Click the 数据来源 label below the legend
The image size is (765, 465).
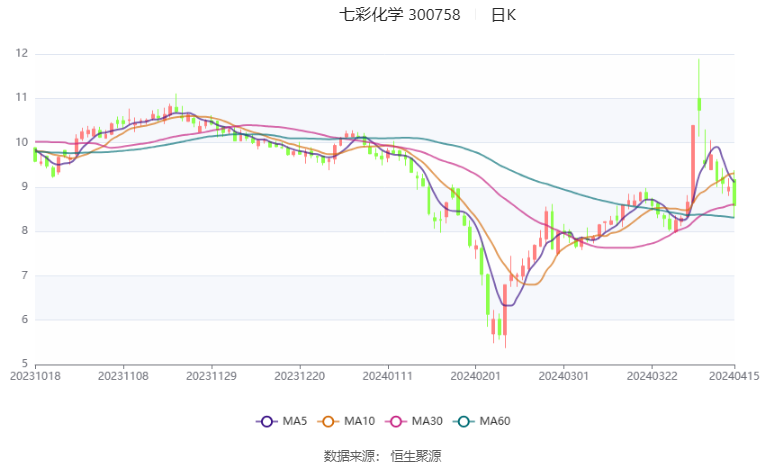(349, 456)
